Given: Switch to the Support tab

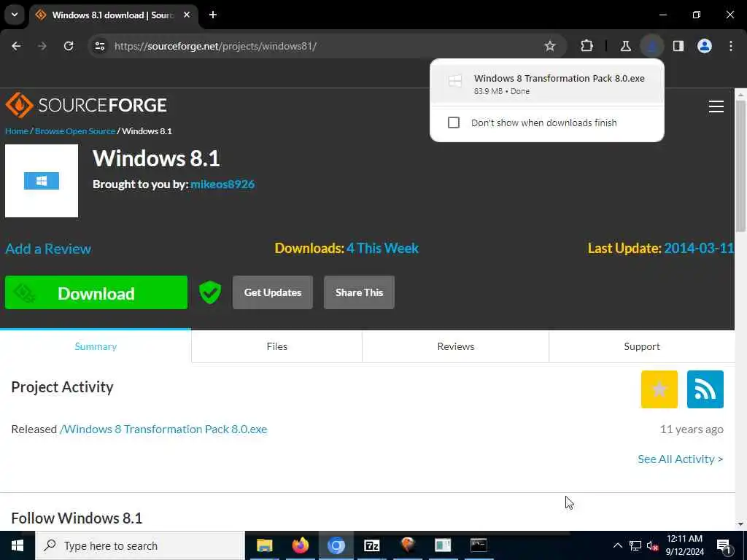Looking at the screenshot, I should click(642, 346).
